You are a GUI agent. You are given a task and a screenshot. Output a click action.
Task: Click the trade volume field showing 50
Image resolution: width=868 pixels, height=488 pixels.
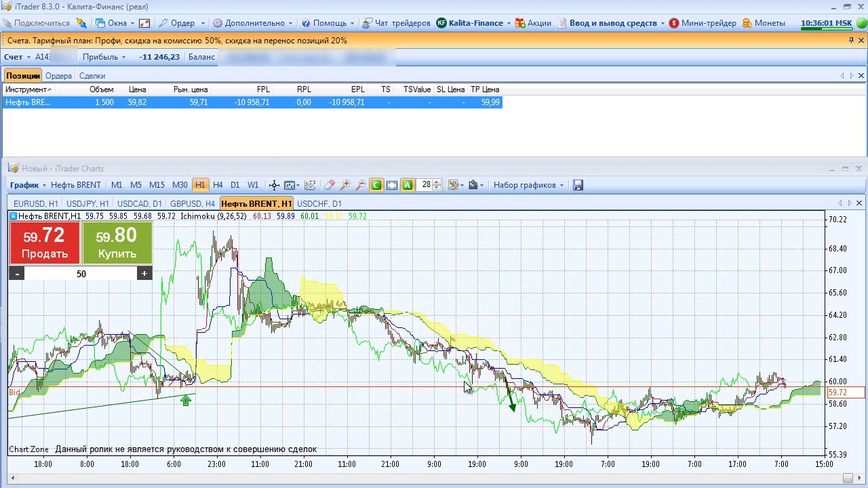[x=81, y=274]
